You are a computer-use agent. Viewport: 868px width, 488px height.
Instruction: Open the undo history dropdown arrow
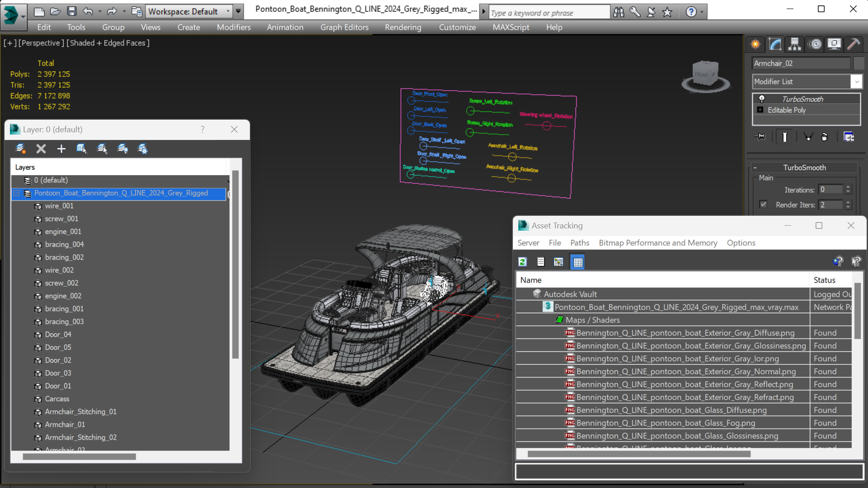pos(100,11)
